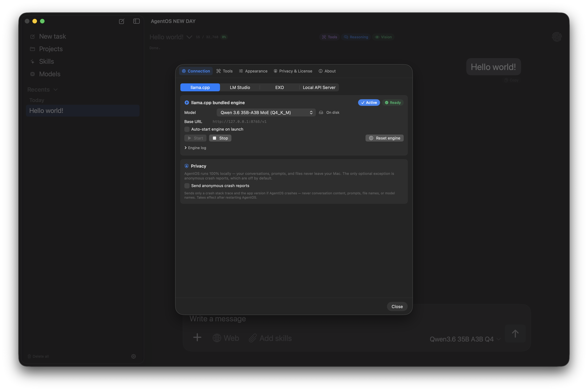Select the llama.cpp engine segment
Screen dimensions: 588x391
(x=200, y=88)
